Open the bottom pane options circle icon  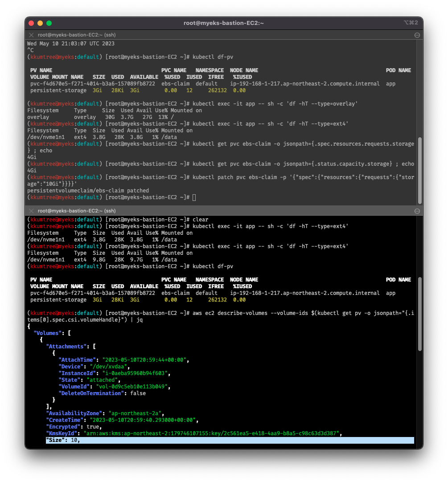417,211
